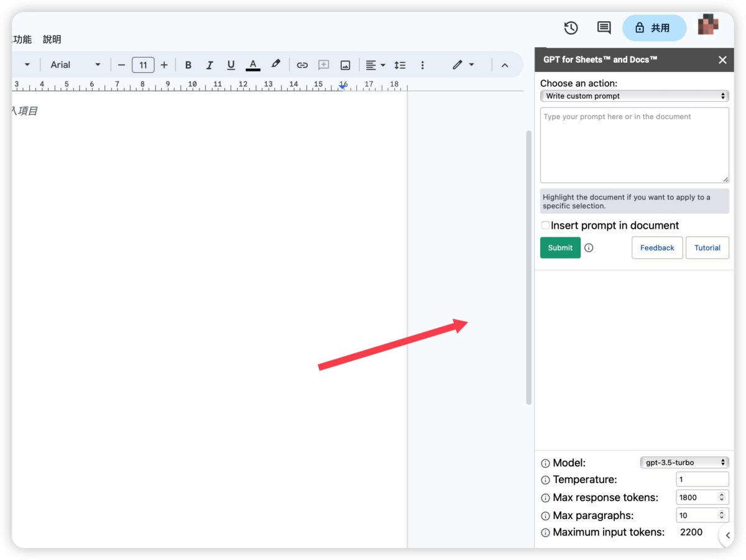Click the info icon next to Model
The height and width of the screenshot is (560, 746).
[x=545, y=463]
